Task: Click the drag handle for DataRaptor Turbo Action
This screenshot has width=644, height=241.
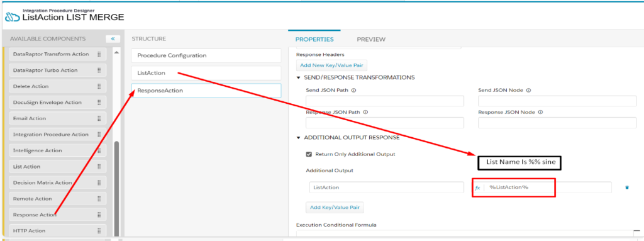Action: (99, 70)
